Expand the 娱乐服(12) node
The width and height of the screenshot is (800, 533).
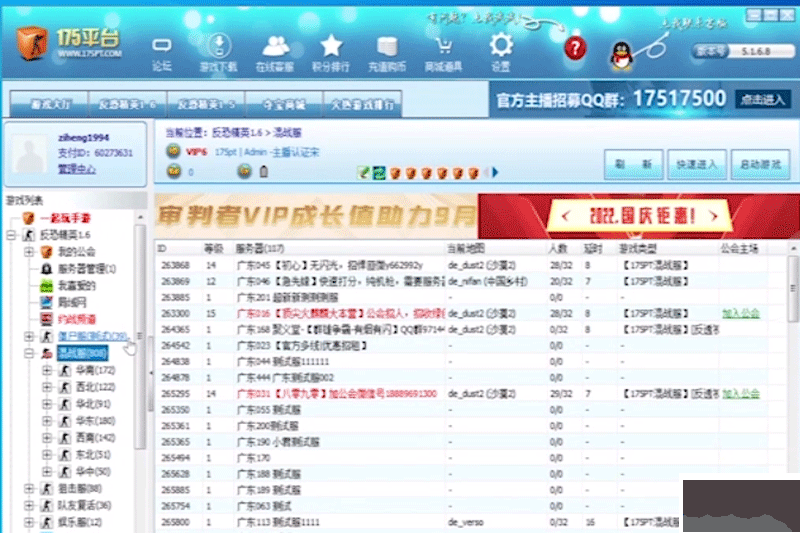pos(29,522)
